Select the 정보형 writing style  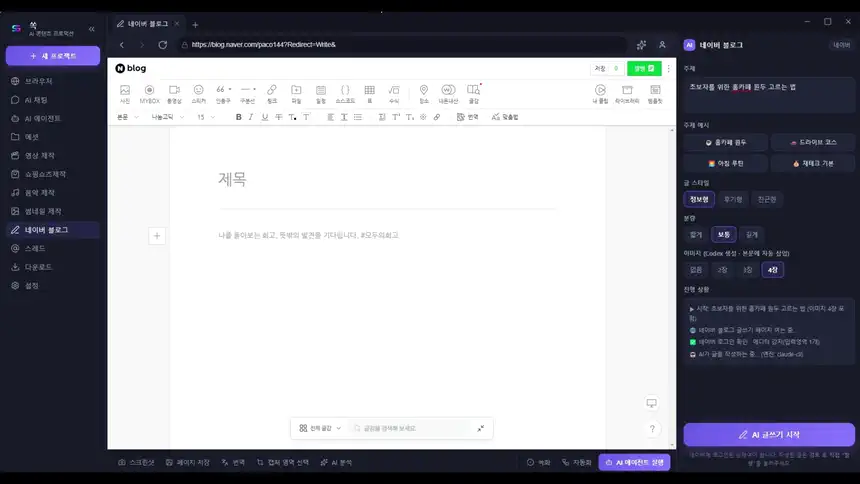[x=699, y=199]
